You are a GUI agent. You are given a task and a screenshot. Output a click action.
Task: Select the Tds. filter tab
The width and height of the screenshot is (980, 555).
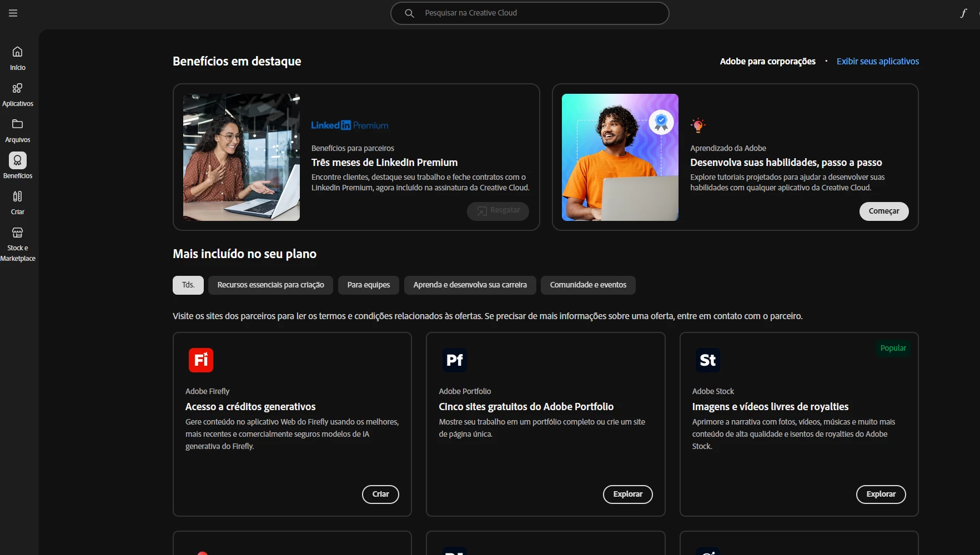click(188, 285)
